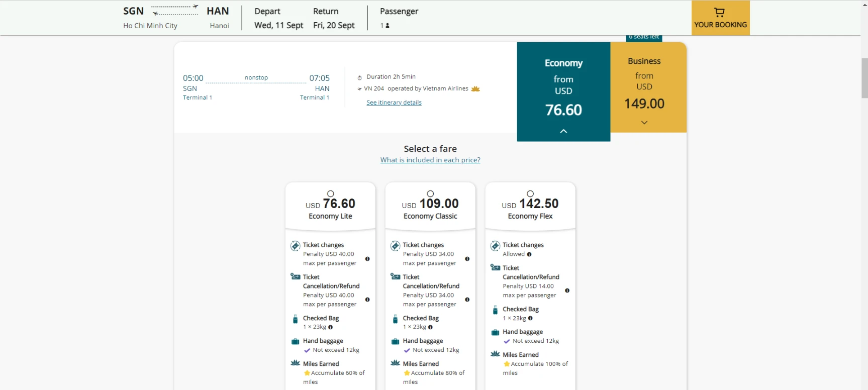Show Economy Classic cancellation penalty info icon
The image size is (868, 390).
[x=467, y=300]
